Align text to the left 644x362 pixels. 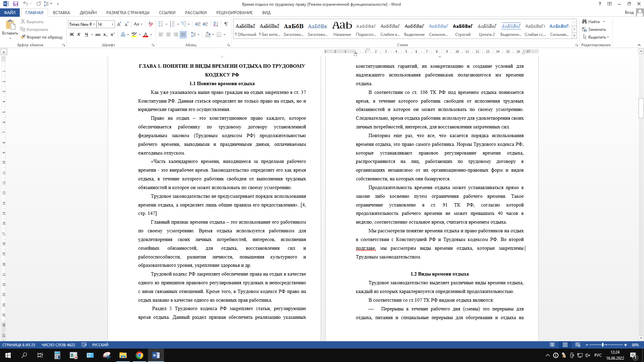161,35
